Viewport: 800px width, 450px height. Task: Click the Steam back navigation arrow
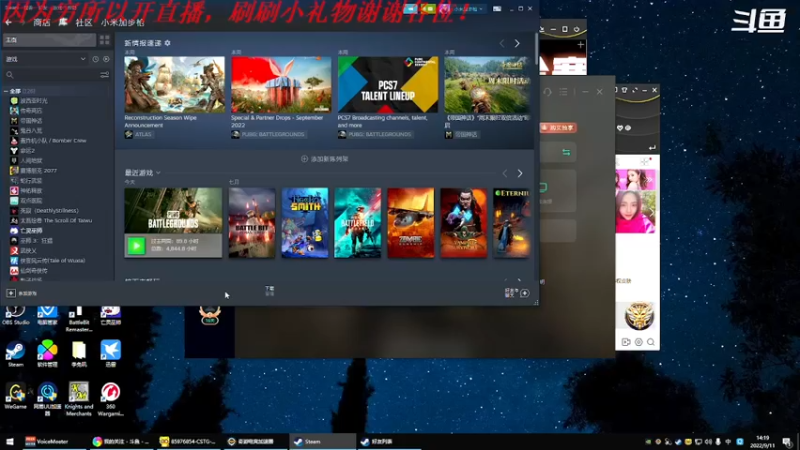point(8,23)
